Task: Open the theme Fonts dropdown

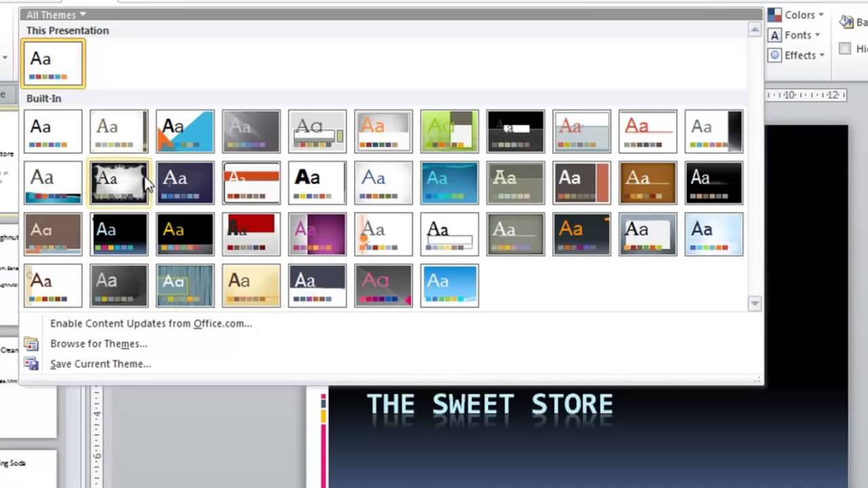Action: (795, 35)
